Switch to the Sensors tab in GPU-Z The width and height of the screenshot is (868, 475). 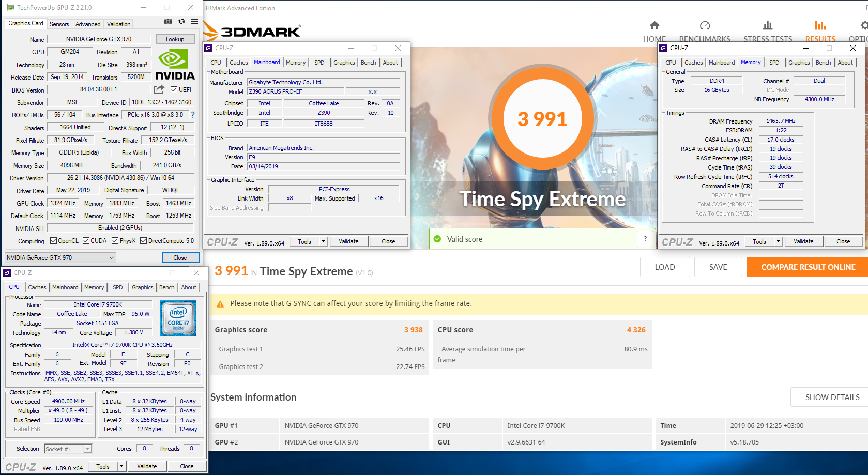click(59, 24)
